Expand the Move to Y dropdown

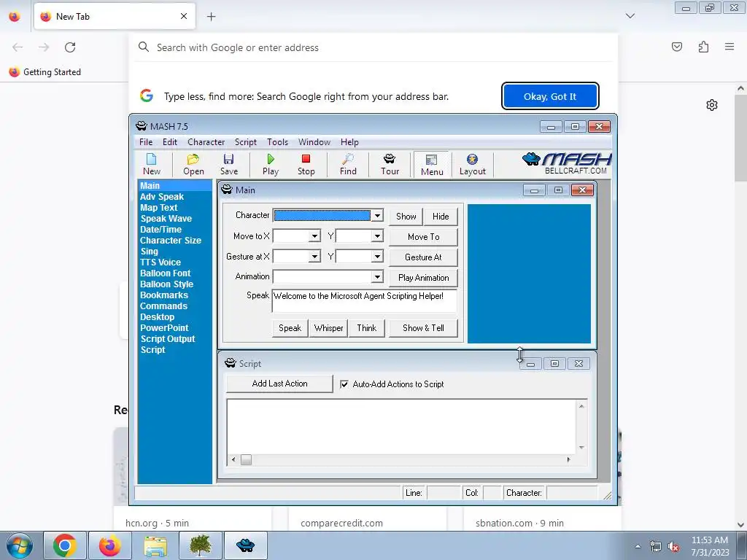(377, 236)
